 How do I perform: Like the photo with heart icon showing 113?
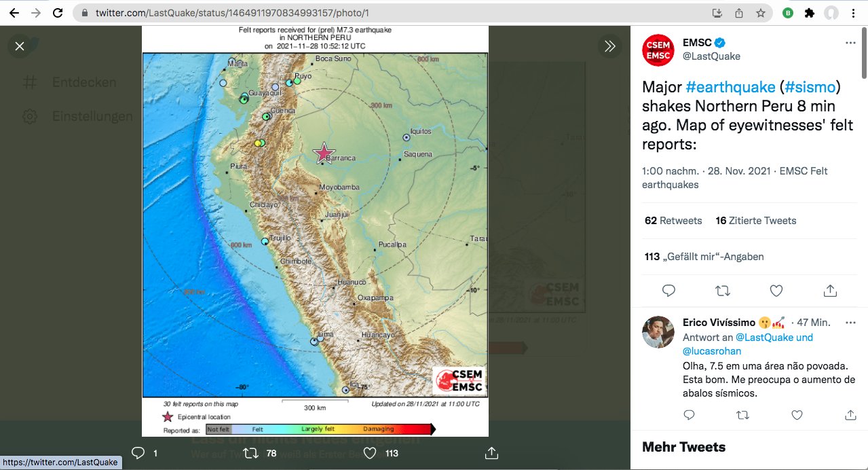tap(370, 453)
